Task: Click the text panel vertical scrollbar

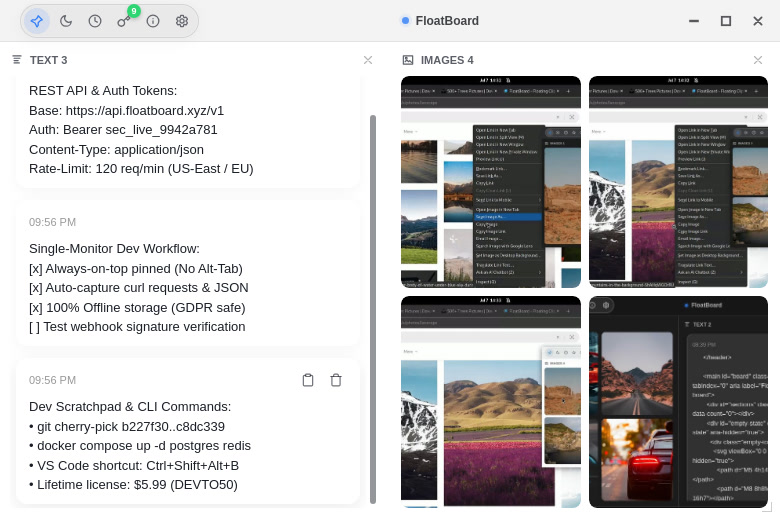Action: [x=373, y=309]
